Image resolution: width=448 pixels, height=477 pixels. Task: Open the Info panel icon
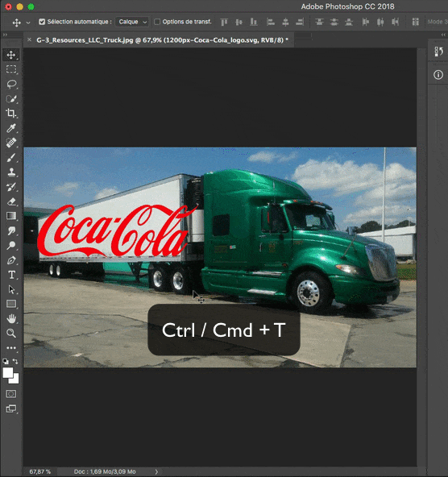pyautogui.click(x=438, y=75)
